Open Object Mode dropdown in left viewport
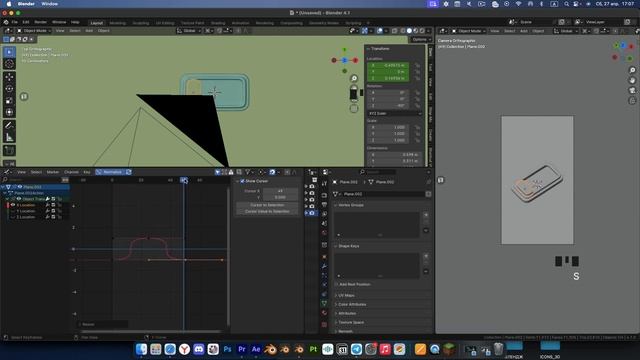This screenshot has height=360, width=640. click(34, 31)
